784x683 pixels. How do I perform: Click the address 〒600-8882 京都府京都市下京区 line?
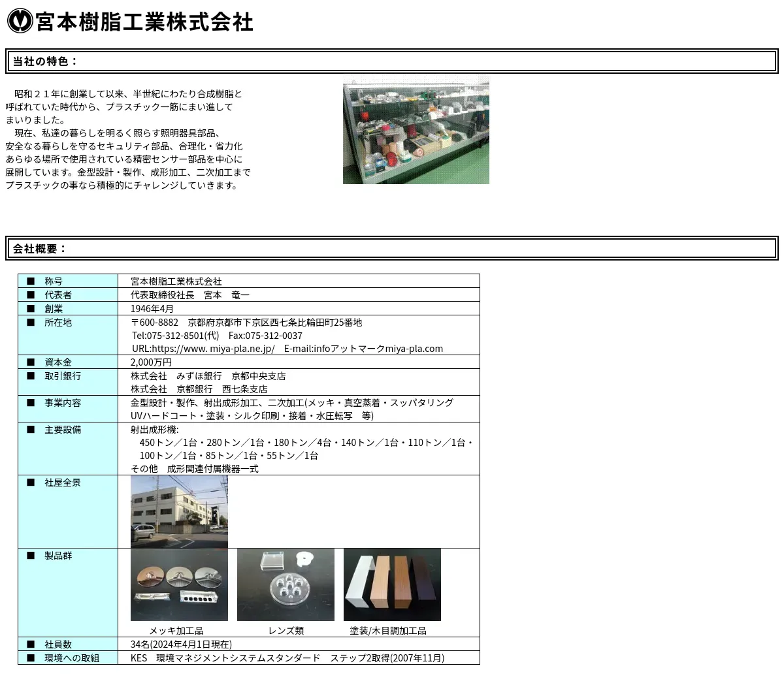(246, 323)
